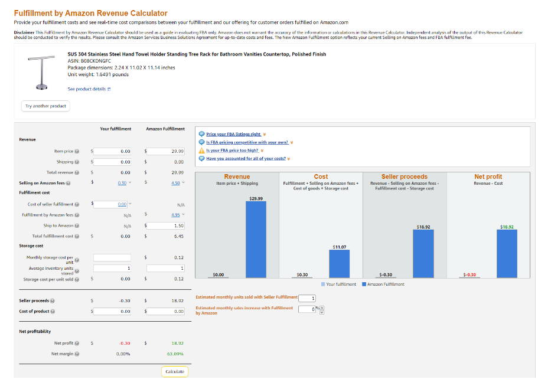Click the Ship to Amazon field showing 1.50

click(x=165, y=226)
